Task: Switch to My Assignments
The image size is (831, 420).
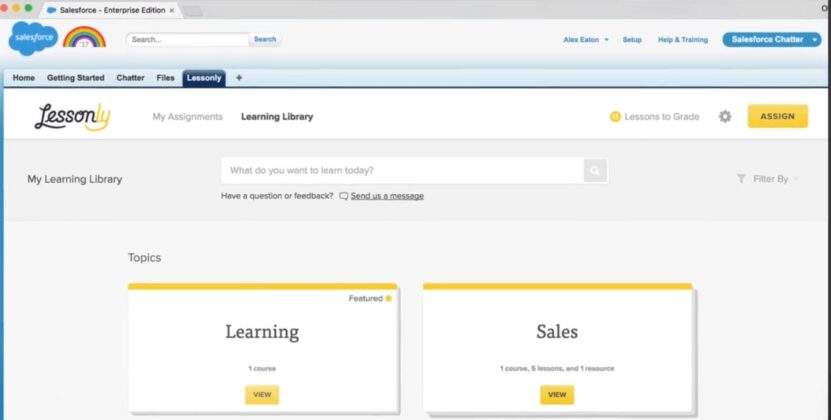Action: 188,117
